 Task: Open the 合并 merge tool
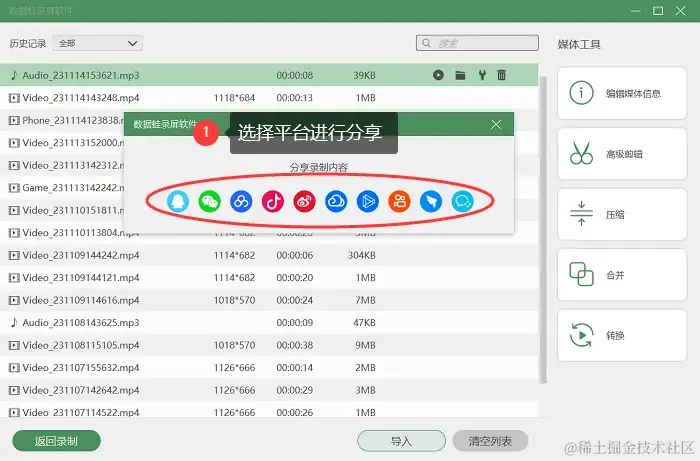(x=622, y=275)
